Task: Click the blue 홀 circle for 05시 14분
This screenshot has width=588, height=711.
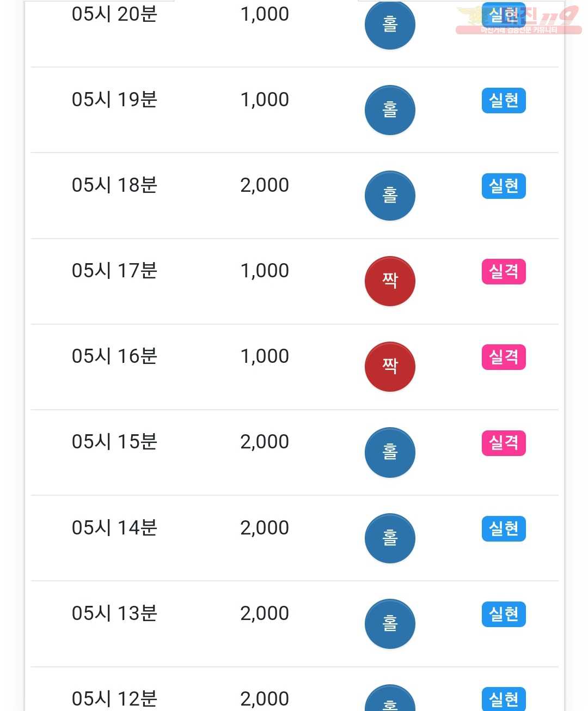Action: click(390, 538)
